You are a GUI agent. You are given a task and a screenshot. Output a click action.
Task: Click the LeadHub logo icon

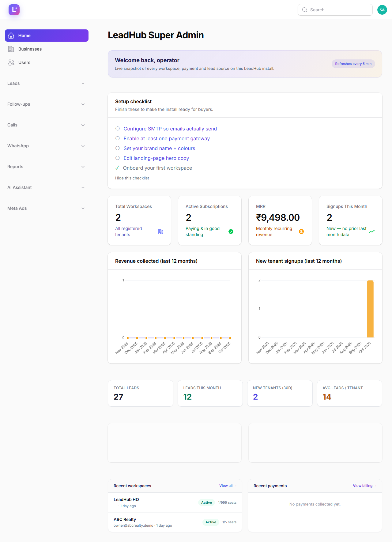click(14, 10)
